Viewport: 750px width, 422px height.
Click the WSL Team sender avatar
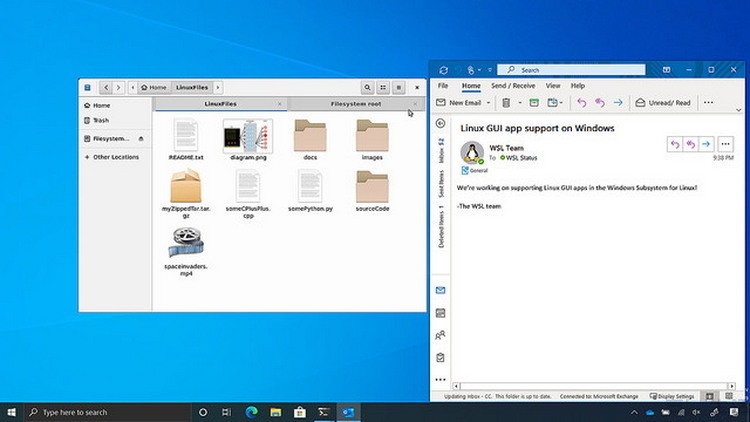pyautogui.click(x=472, y=153)
